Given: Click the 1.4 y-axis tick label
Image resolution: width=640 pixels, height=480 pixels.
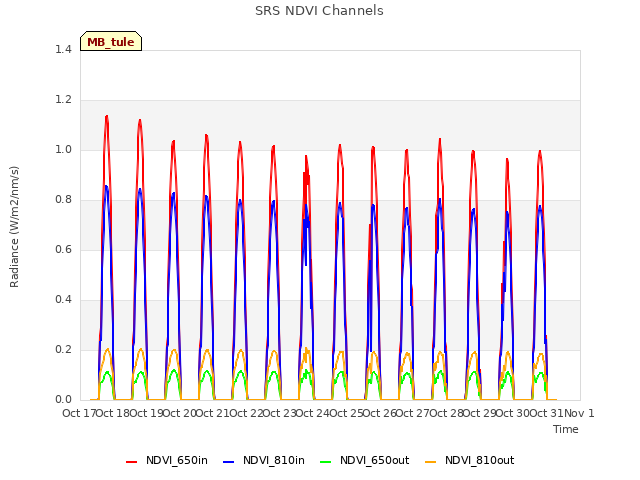Looking at the screenshot, I should point(63,49).
